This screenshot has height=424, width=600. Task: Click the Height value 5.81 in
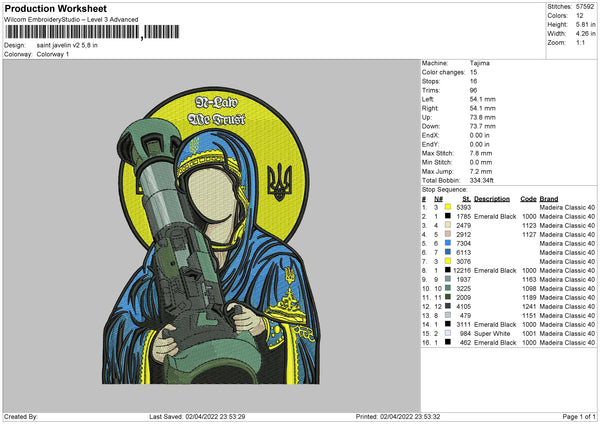[585, 24]
